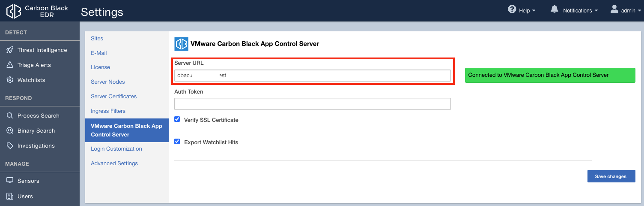This screenshot has height=206, width=644.
Task: Open Advanced Settings link
Action: click(114, 164)
